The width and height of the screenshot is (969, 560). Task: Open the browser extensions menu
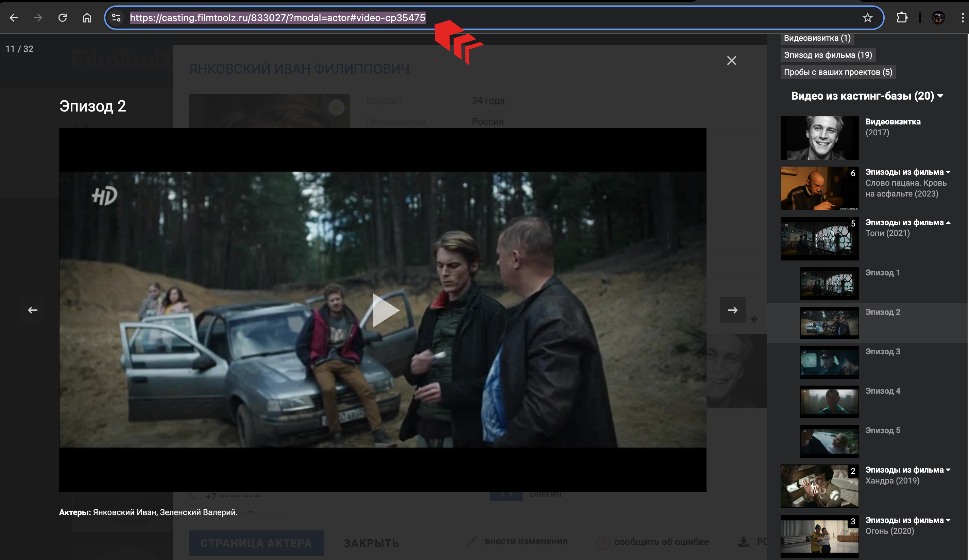(902, 18)
